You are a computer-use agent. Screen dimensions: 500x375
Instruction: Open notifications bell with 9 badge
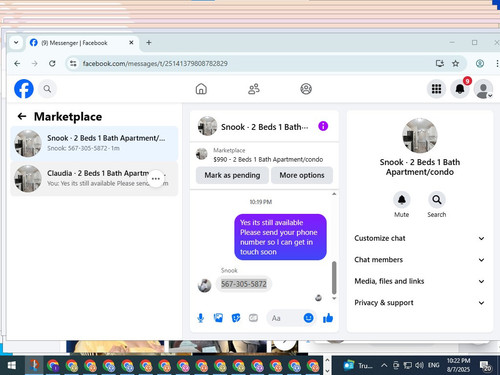pyautogui.click(x=460, y=89)
